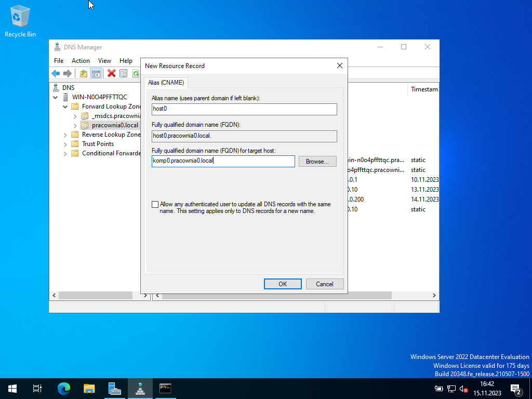Click the muted volume tray icon
Viewport: 532px width, 399px height.
[464, 389]
